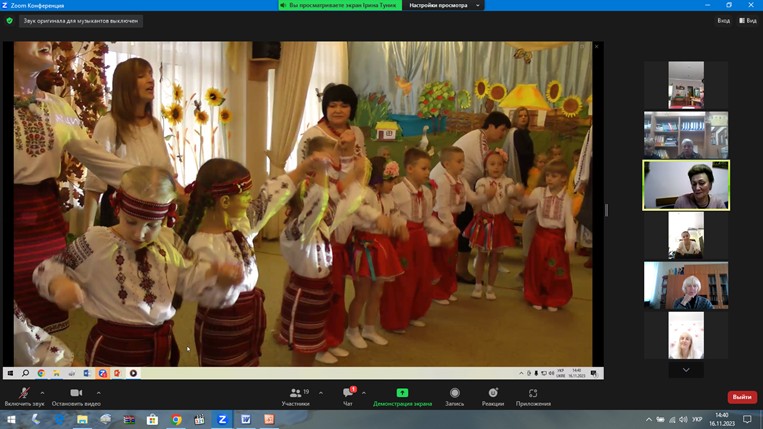Click the panel divider handle beside shared screen
Screen dimensions: 763x429
pos(606,210)
